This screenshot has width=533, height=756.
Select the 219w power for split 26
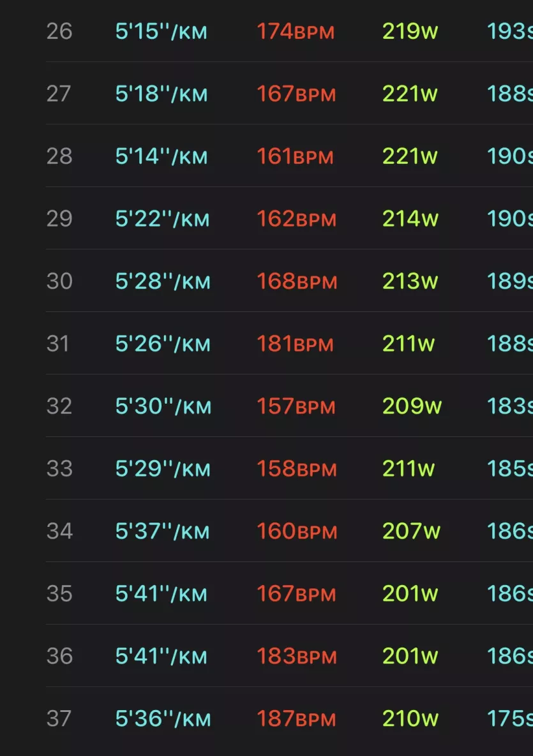click(410, 32)
